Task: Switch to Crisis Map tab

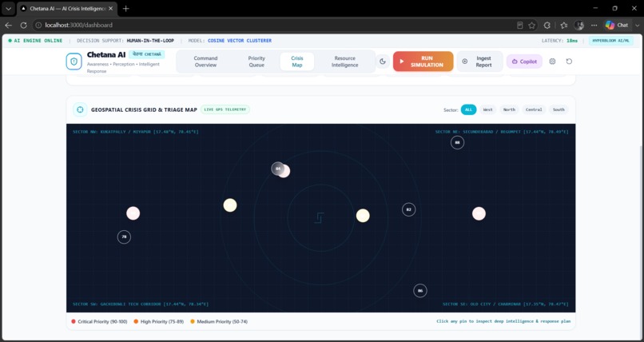Action: 297,62
